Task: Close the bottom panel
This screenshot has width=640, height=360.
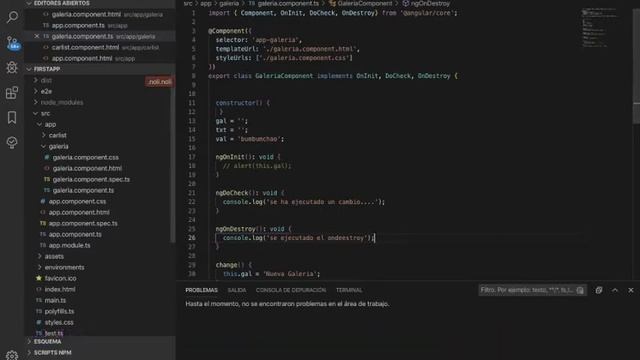Action: click(631, 290)
